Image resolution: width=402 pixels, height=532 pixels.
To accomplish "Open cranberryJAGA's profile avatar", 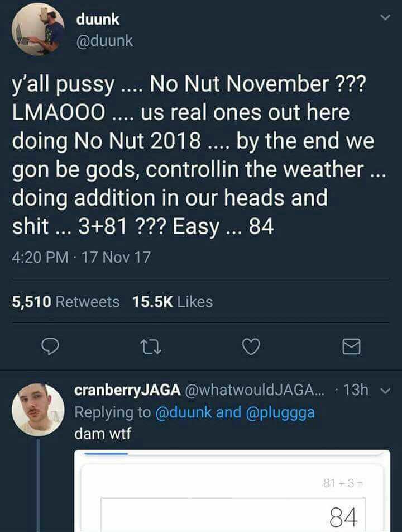I will (x=37, y=409).
